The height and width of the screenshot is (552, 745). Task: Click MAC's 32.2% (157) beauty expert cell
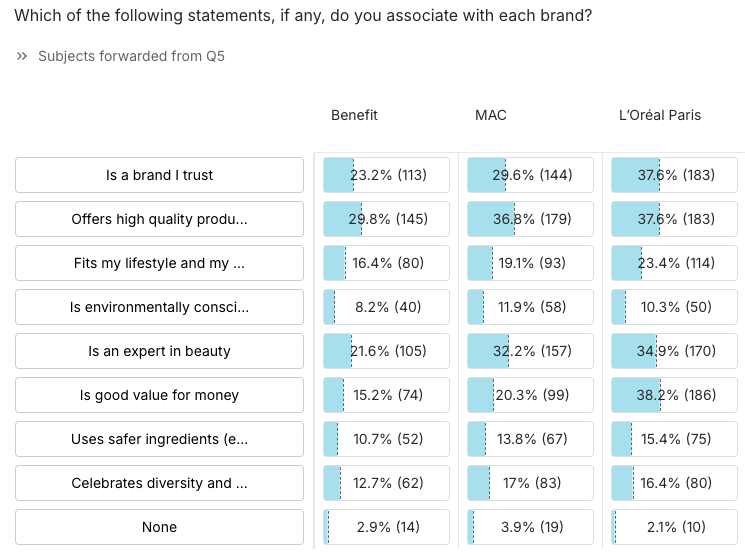pyautogui.click(x=530, y=351)
